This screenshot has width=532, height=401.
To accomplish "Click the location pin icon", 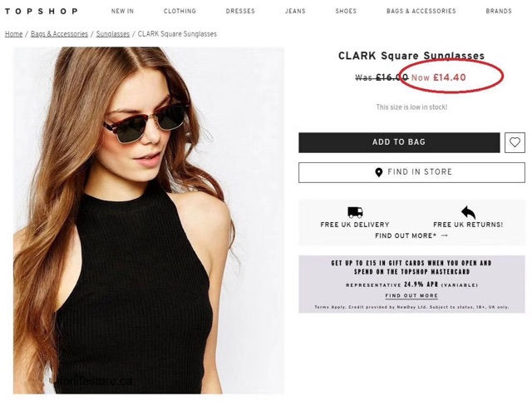I will click(x=379, y=172).
